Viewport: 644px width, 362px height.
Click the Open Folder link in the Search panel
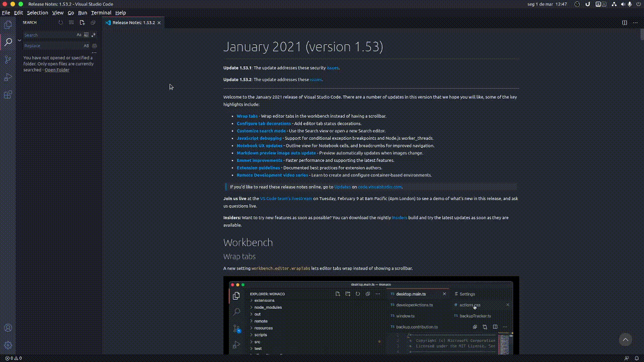[57, 70]
